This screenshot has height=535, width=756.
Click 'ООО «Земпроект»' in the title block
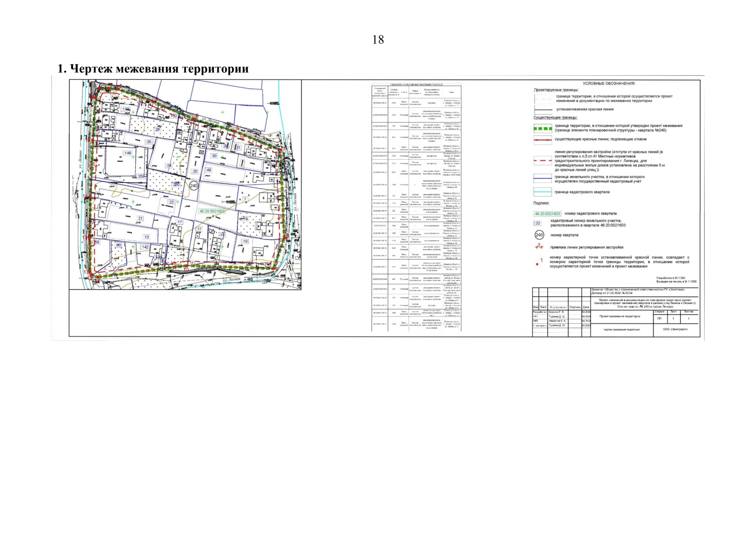coord(676,329)
